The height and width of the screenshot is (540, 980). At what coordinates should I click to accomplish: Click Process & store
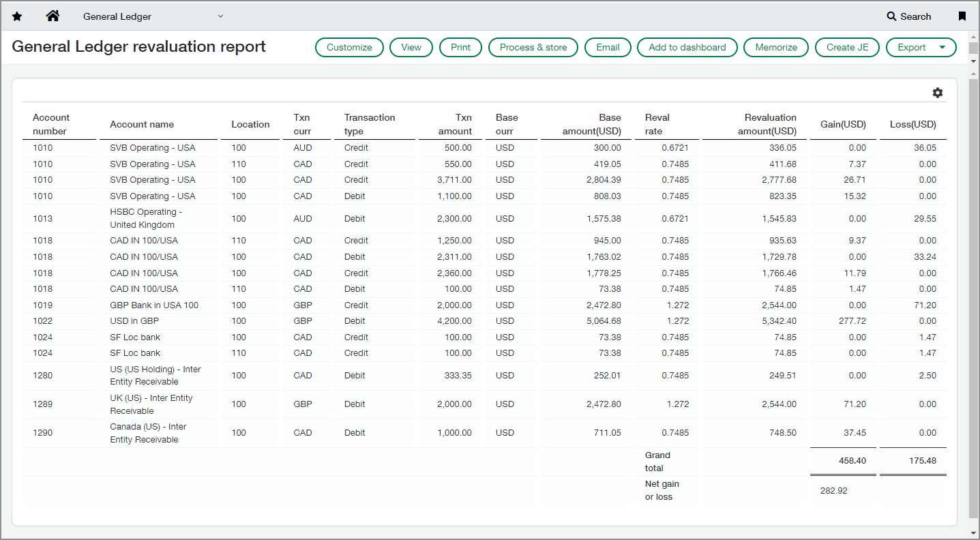tap(533, 47)
